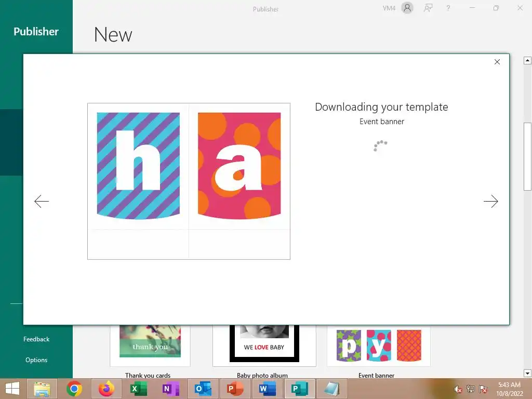Open OneNote from taskbar
This screenshot has height=399, width=532.
point(170,389)
